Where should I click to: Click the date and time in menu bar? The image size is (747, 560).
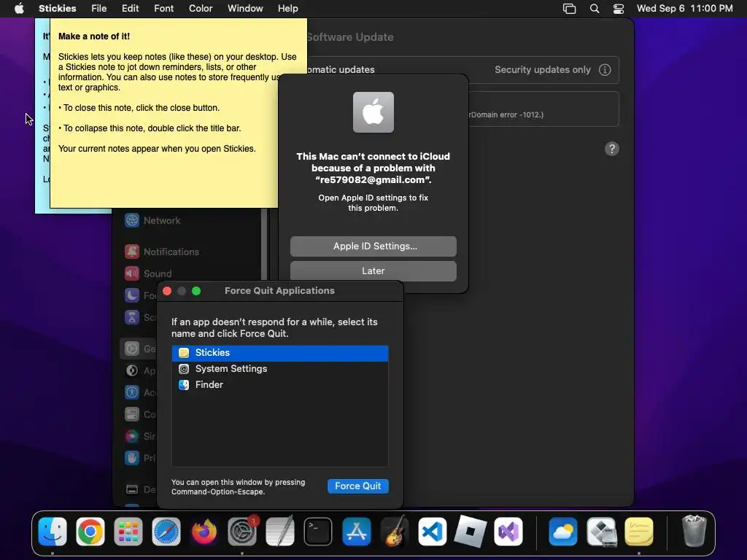(x=684, y=8)
